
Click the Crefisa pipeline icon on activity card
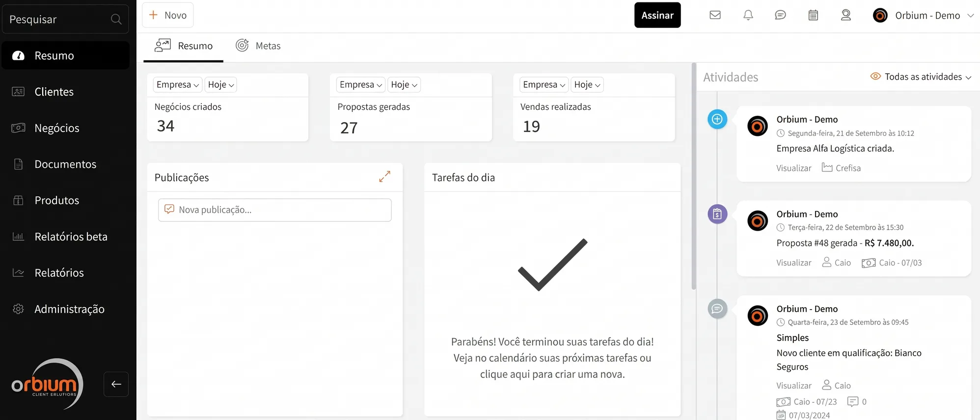pyautogui.click(x=827, y=168)
